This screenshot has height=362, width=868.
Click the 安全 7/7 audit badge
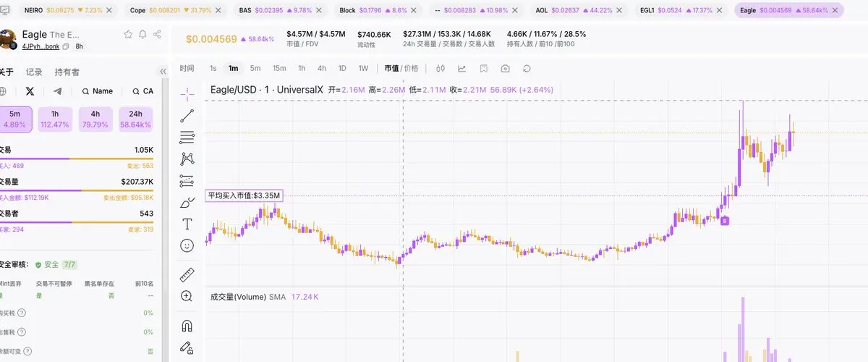[x=56, y=265]
